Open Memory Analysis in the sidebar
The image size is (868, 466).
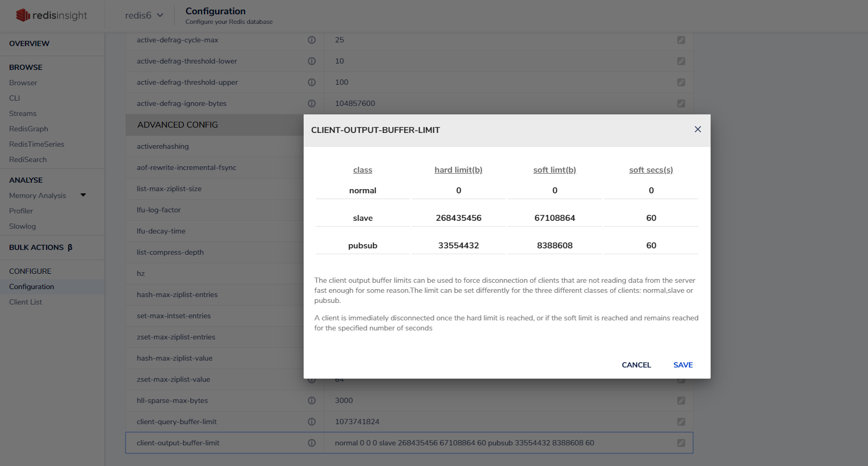click(x=38, y=195)
